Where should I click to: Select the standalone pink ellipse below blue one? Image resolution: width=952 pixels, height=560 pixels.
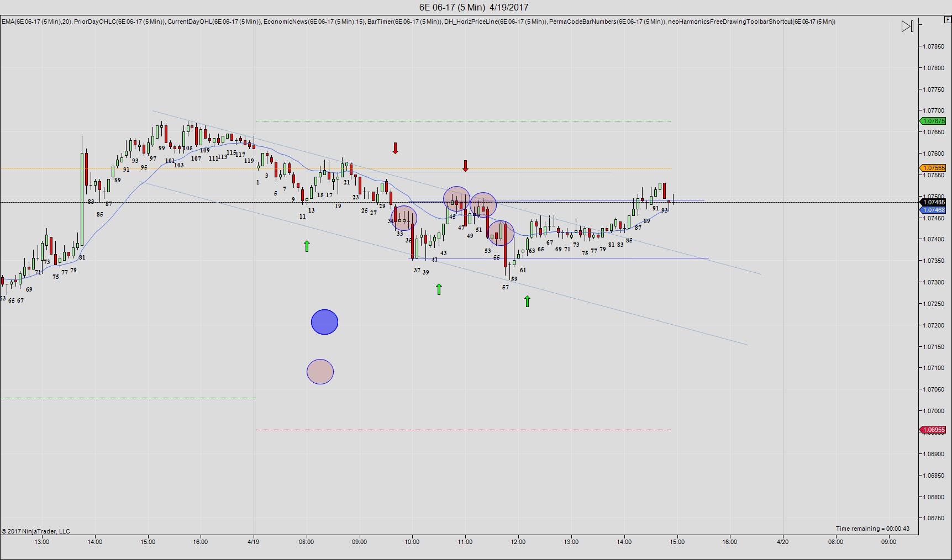pyautogui.click(x=320, y=372)
